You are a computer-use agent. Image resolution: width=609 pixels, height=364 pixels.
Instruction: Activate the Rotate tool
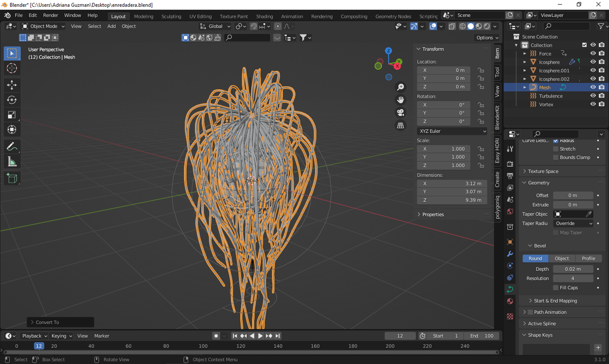(12, 100)
